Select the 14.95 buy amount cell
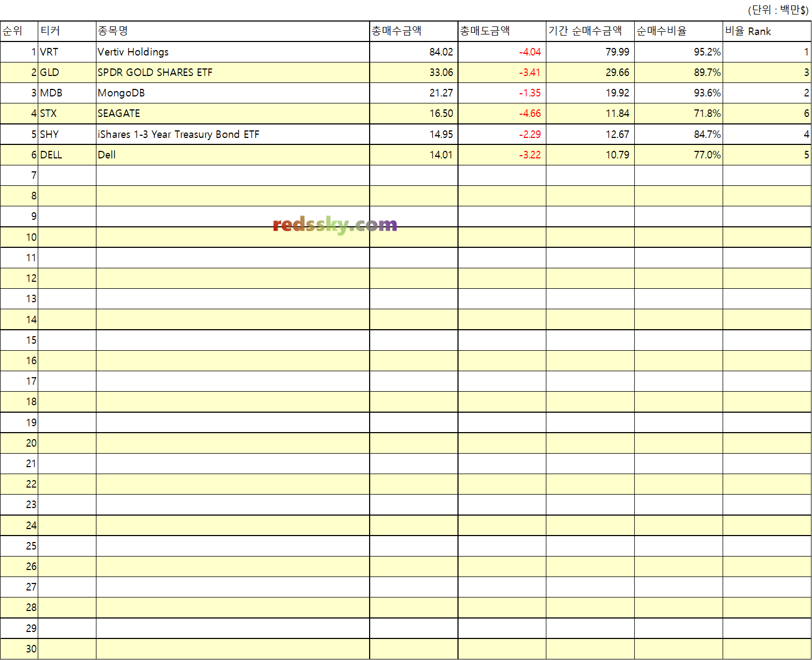This screenshot has height=660, width=812. pyautogui.click(x=414, y=135)
